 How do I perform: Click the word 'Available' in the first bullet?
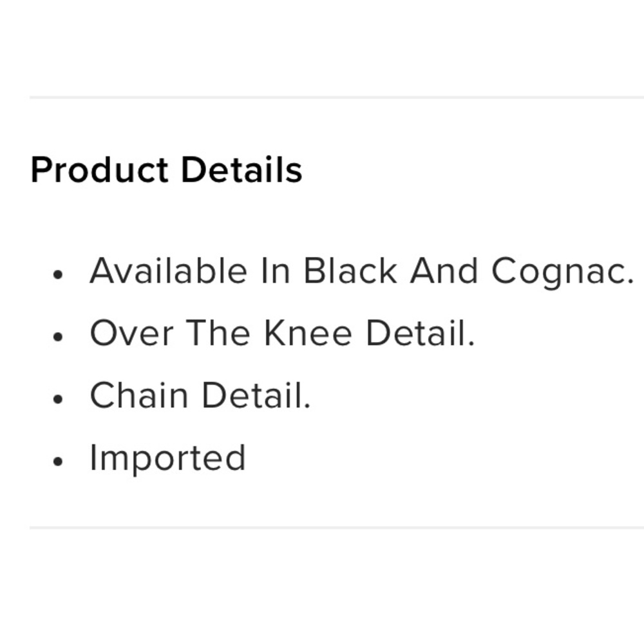[x=168, y=271]
